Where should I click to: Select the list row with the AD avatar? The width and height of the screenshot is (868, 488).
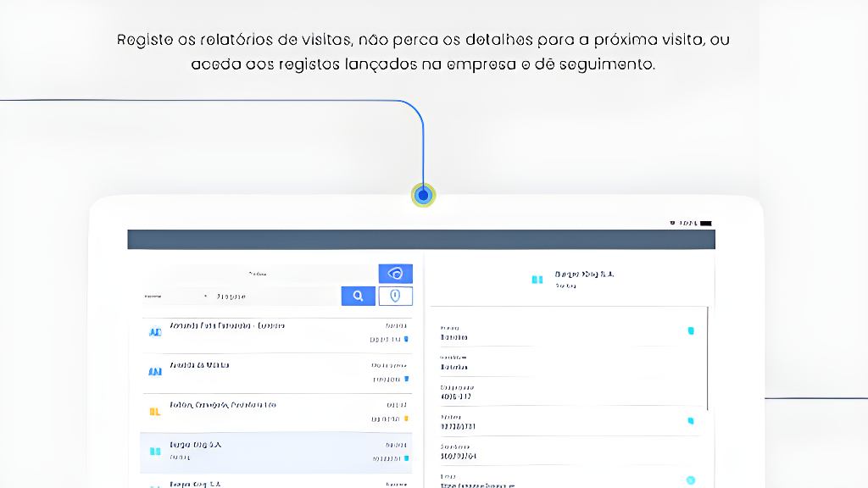point(276,335)
